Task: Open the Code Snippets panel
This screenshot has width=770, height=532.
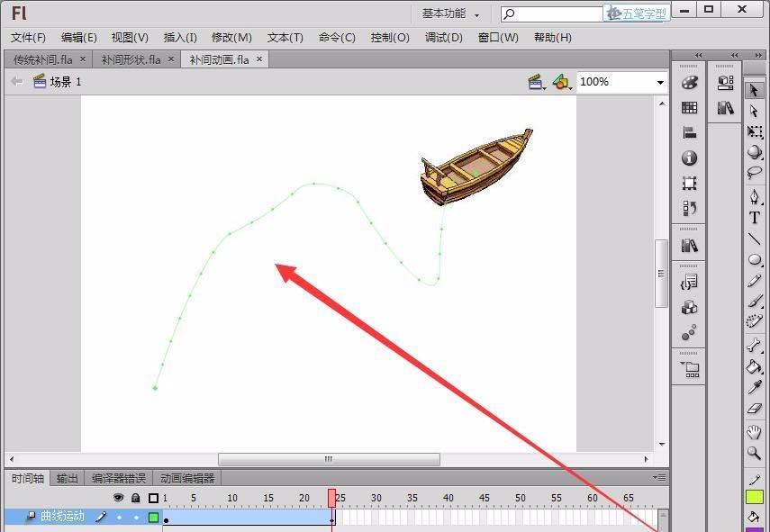Action: tap(689, 282)
